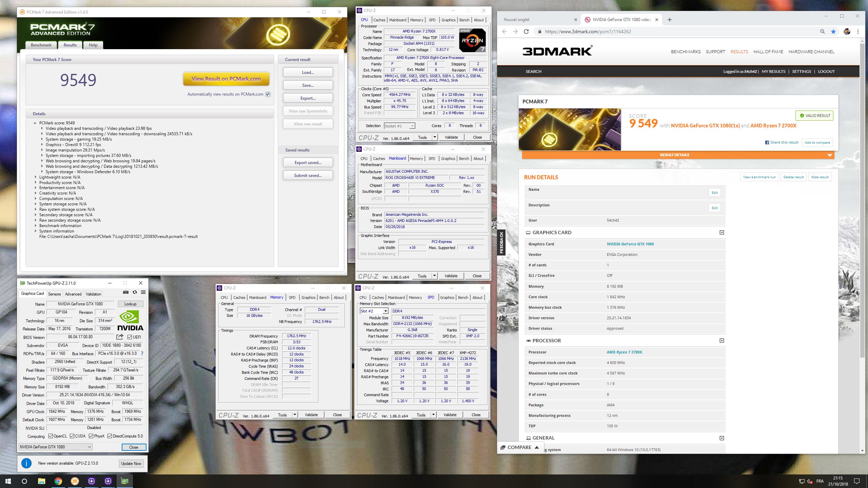Open Sensors tab in GPU-Z
868x488 pixels.
[x=54, y=294]
